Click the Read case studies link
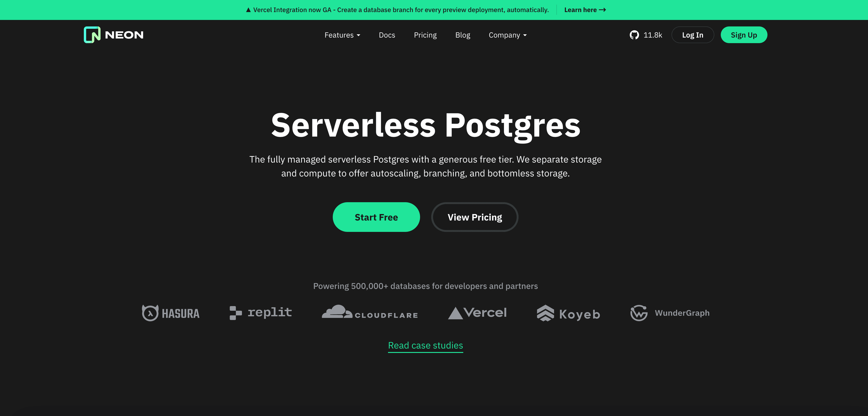Image resolution: width=868 pixels, height=416 pixels. (x=426, y=345)
